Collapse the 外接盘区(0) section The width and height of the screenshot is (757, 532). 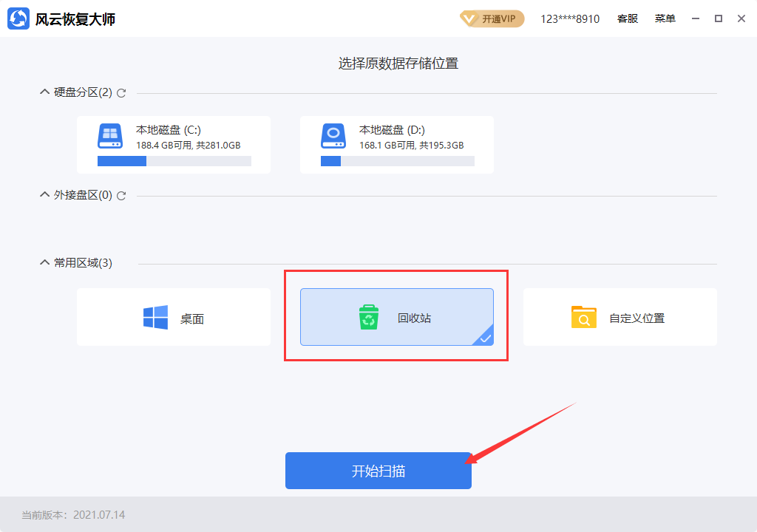pyautogui.click(x=44, y=194)
